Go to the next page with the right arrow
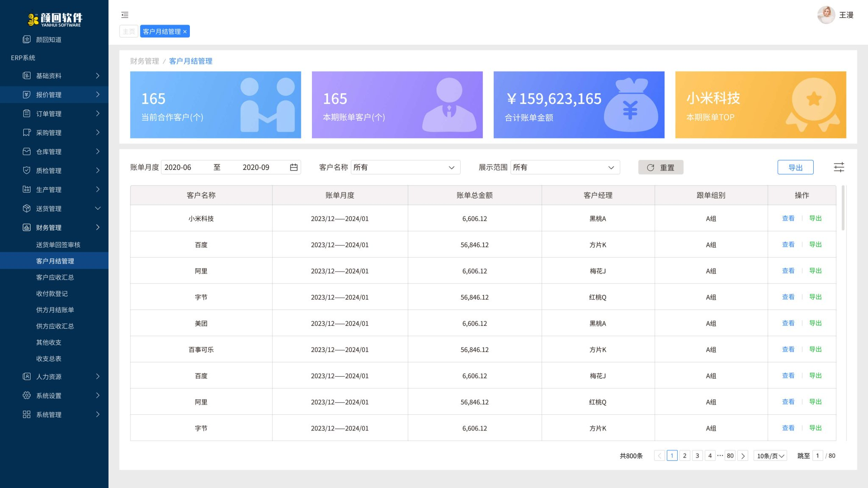 tap(743, 456)
